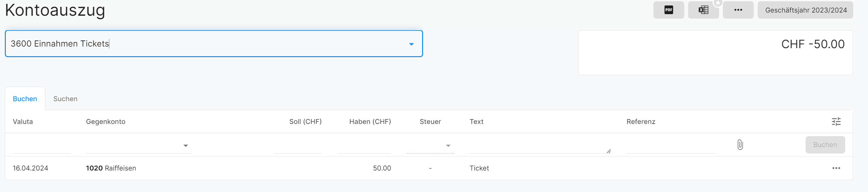
Task: Select the Buchen tab
Action: click(25, 99)
